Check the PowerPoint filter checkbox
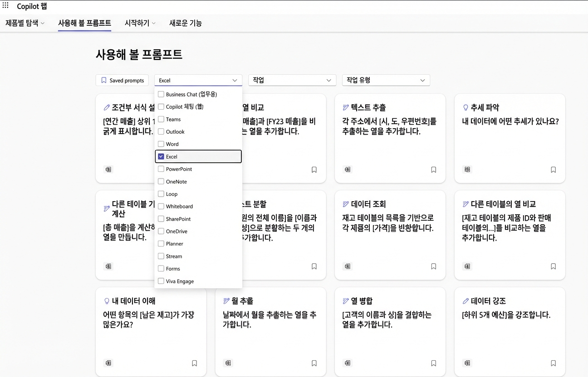588x377 pixels. [161, 169]
